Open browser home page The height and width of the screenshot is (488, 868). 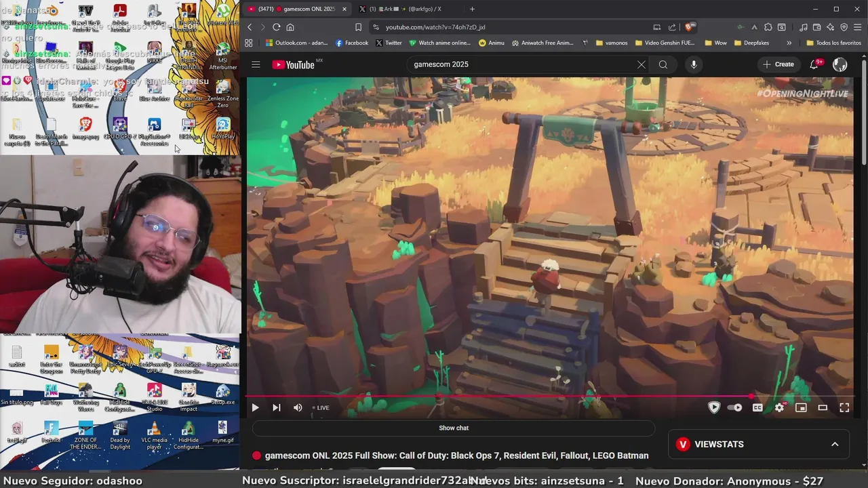[x=290, y=27]
